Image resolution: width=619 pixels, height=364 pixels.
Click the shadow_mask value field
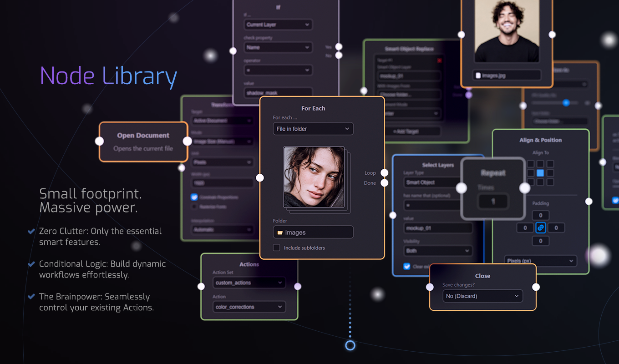[278, 92]
